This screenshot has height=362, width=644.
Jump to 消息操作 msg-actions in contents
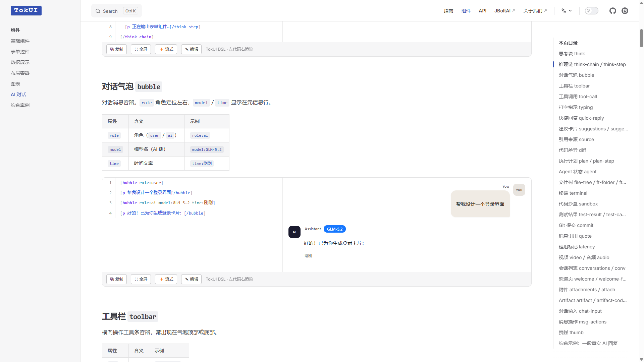coord(583,322)
